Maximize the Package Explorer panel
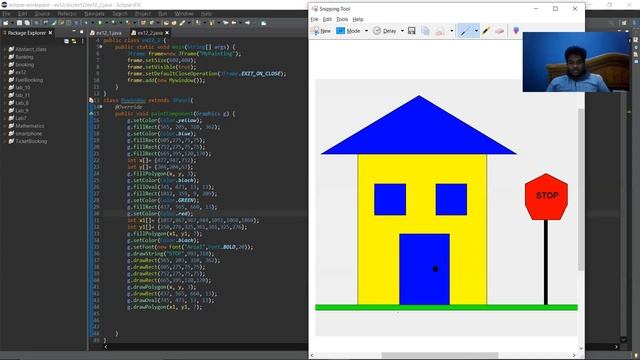This screenshot has height=360, width=640. [82, 32]
